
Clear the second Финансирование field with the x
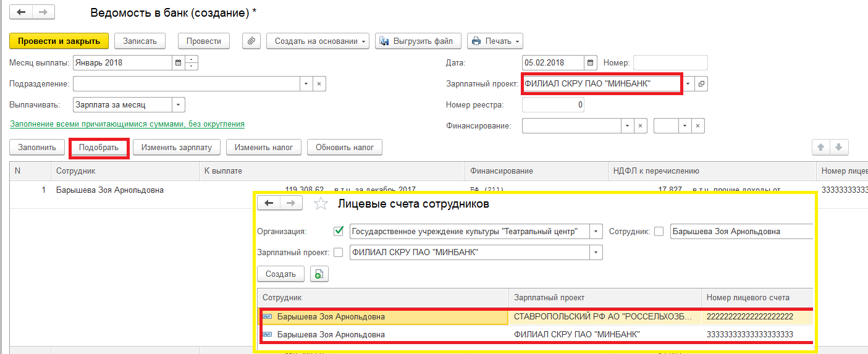[x=698, y=125]
